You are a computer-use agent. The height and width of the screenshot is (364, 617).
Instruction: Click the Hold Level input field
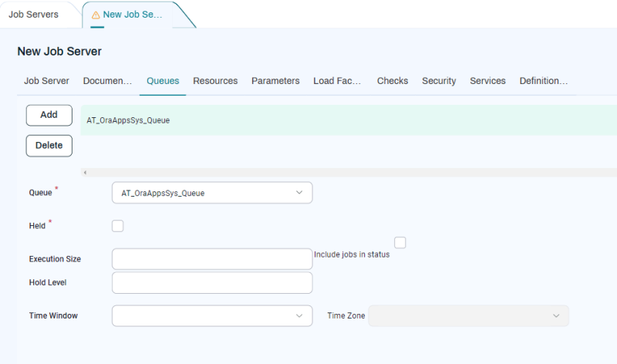(212, 282)
